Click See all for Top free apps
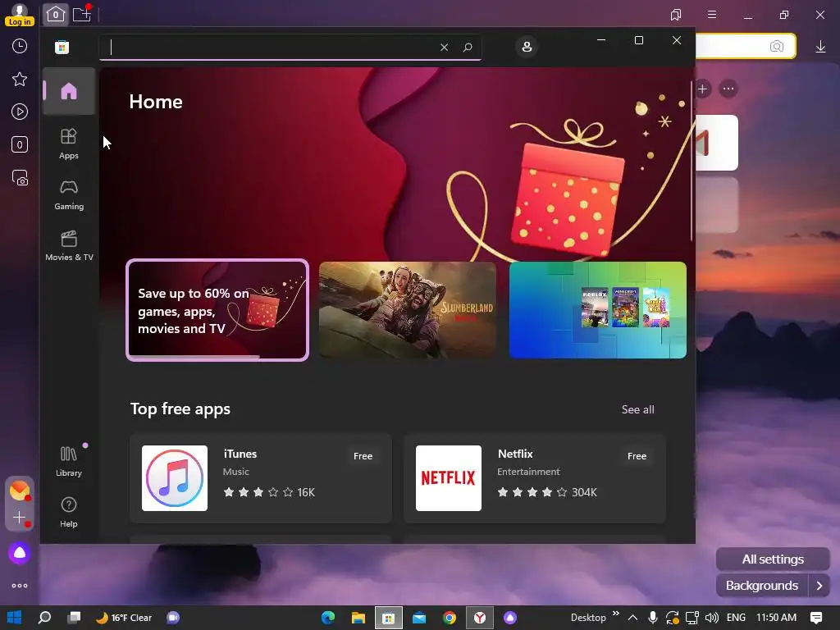 637,409
